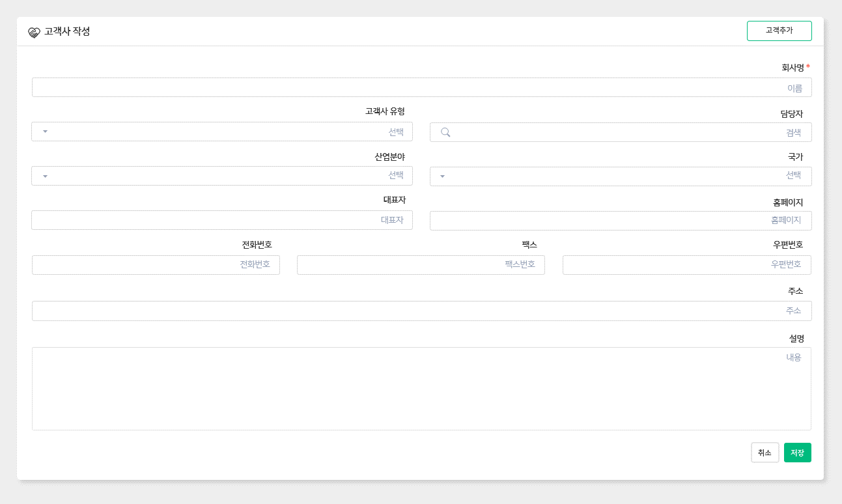Viewport: 842px width, 504px height.
Task: Focus the 전화번호 input field
Action: [x=156, y=265]
